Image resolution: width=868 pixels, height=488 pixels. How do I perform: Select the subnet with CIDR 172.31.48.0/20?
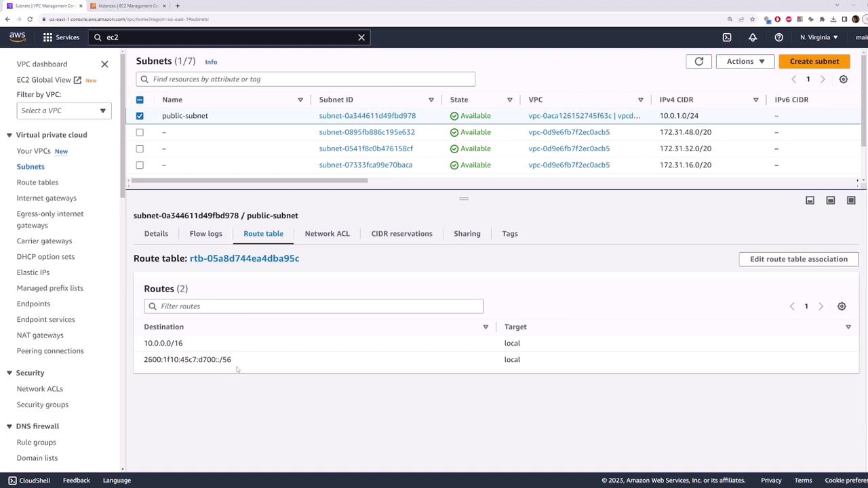click(x=140, y=132)
